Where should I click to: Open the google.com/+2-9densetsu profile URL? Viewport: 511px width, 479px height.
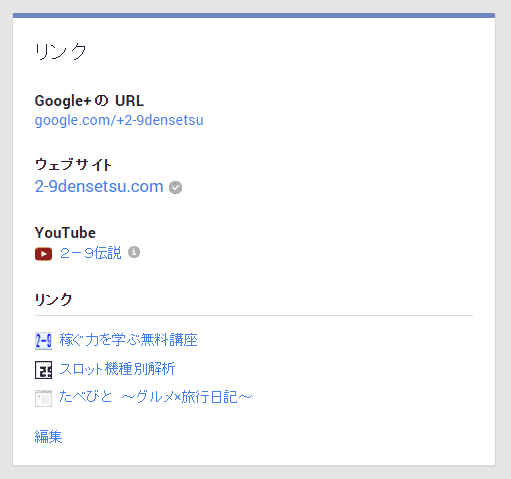pos(119,120)
